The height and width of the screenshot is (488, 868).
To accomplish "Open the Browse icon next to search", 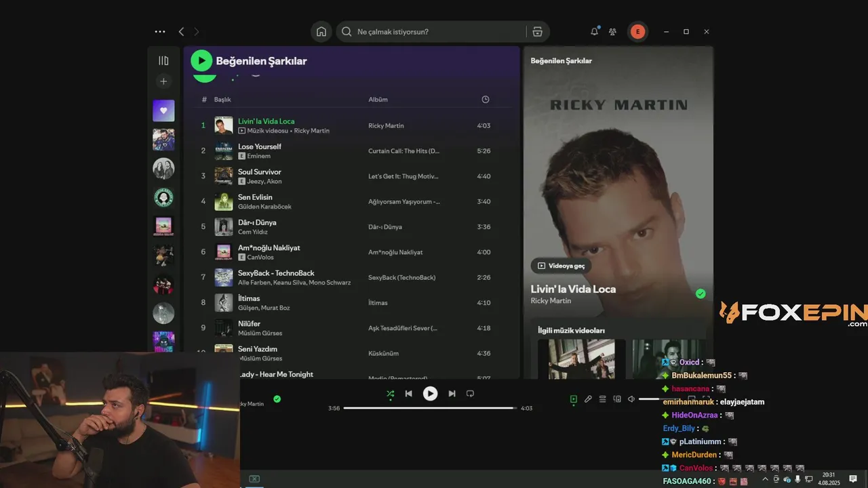I will click(x=537, y=32).
